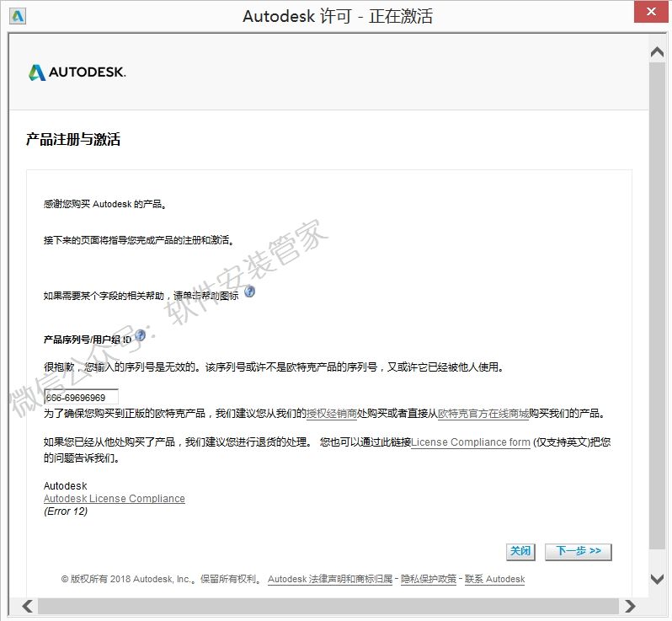Click the 联系 Autodesk footer link

tap(494, 580)
